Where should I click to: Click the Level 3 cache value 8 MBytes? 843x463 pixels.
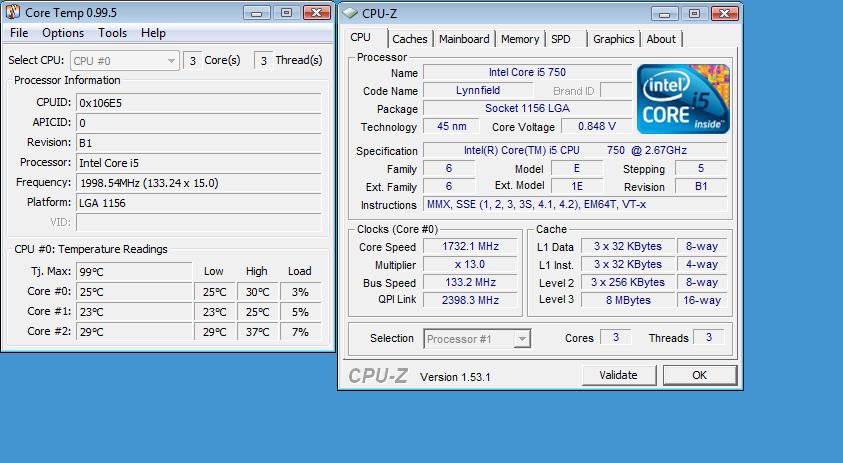pyautogui.click(x=627, y=300)
